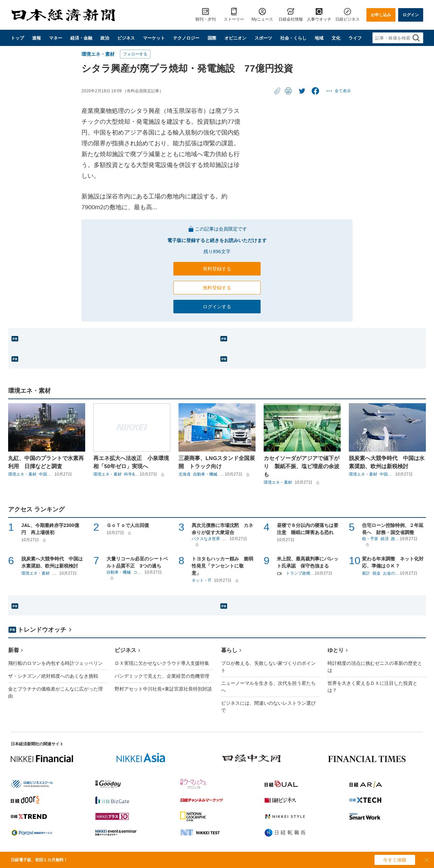
Task: Toggle the フォローする follow button
Action: coord(135,54)
